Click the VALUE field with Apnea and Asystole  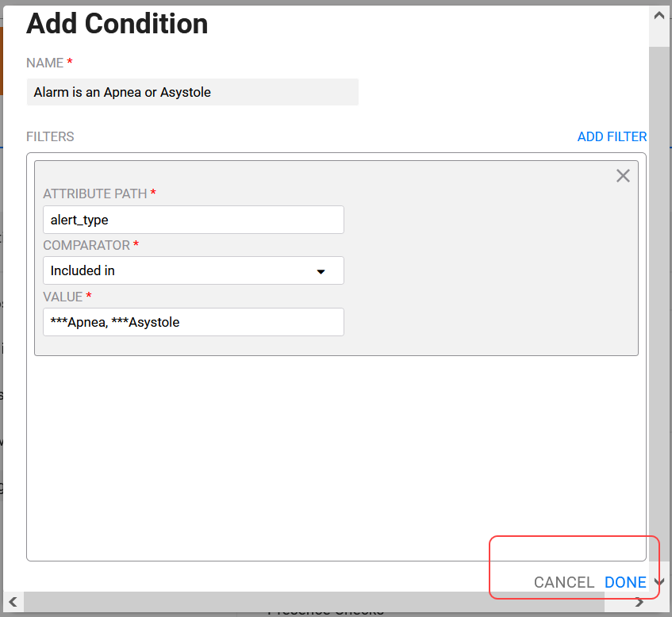(193, 322)
